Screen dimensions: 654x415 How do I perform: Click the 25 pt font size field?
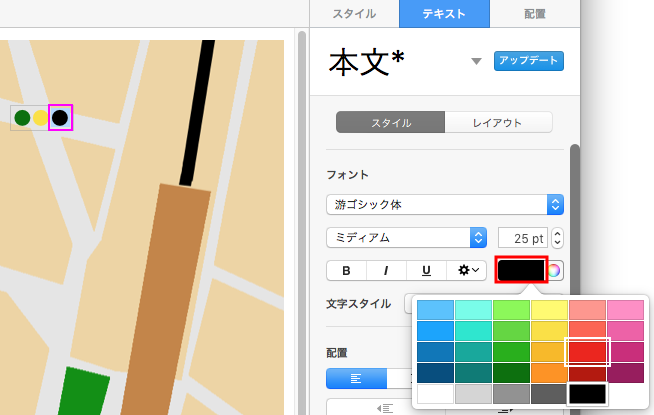(x=522, y=238)
